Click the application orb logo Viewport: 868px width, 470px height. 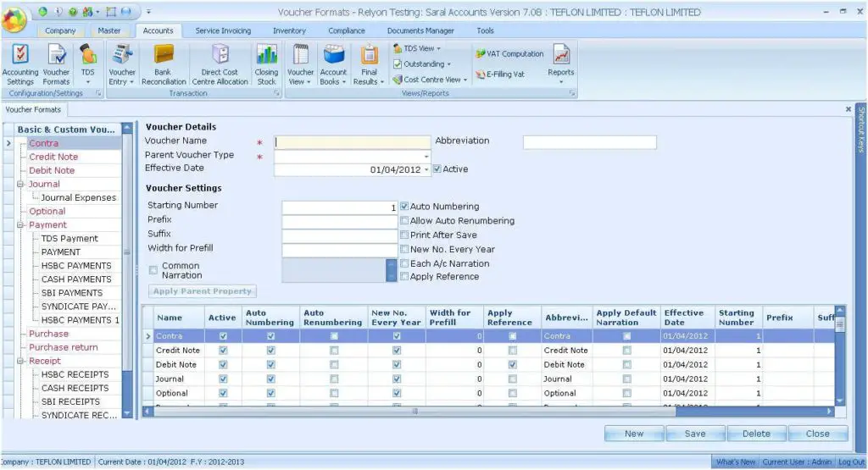(x=15, y=19)
